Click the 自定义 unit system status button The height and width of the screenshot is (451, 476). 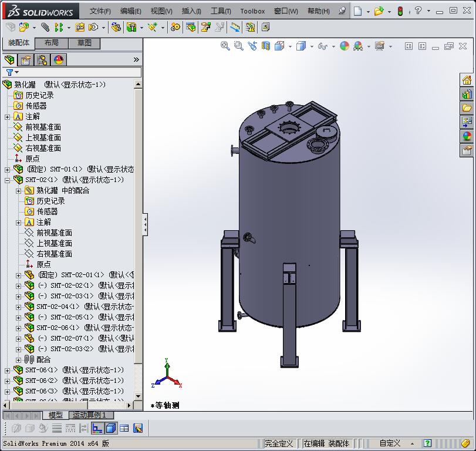click(390, 443)
